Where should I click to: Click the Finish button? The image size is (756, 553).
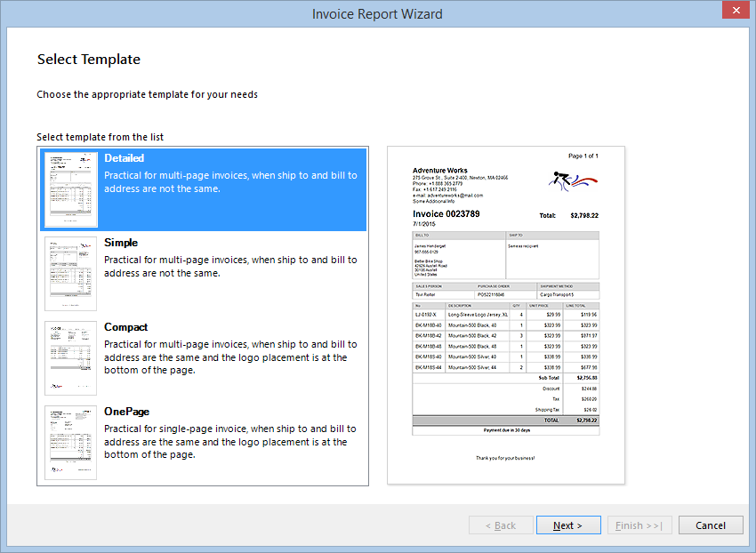point(639,525)
